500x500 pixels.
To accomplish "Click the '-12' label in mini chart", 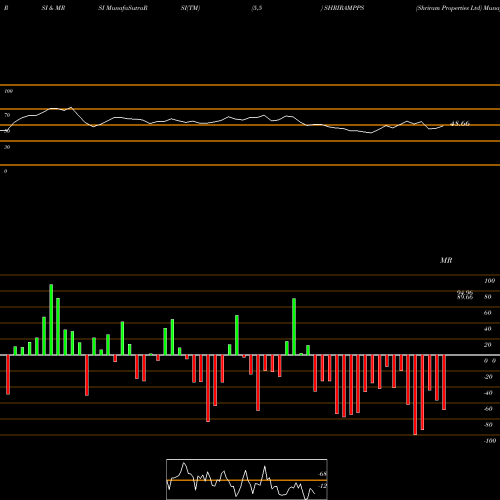I will click(x=322, y=486).
